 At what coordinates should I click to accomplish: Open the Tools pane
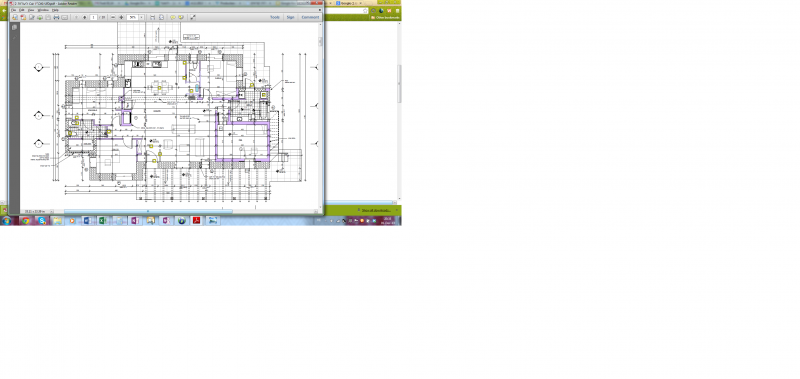coord(274,17)
